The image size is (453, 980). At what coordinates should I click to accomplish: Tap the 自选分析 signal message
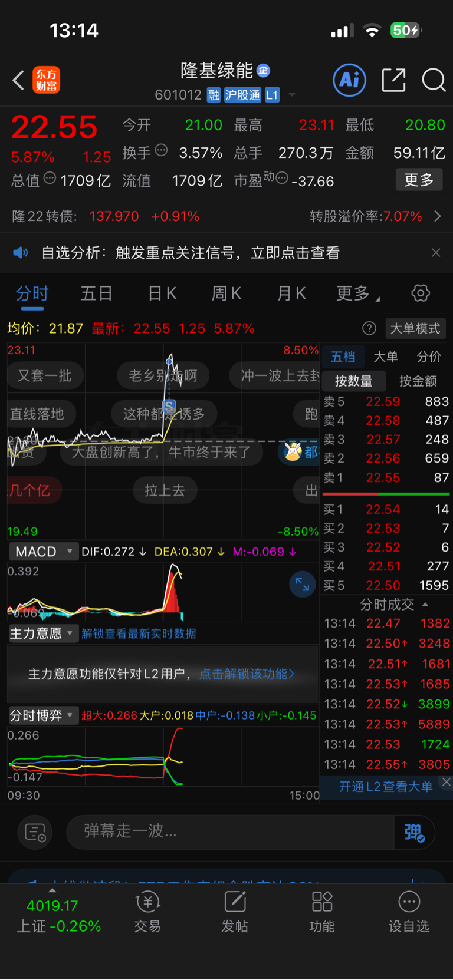pos(191,253)
